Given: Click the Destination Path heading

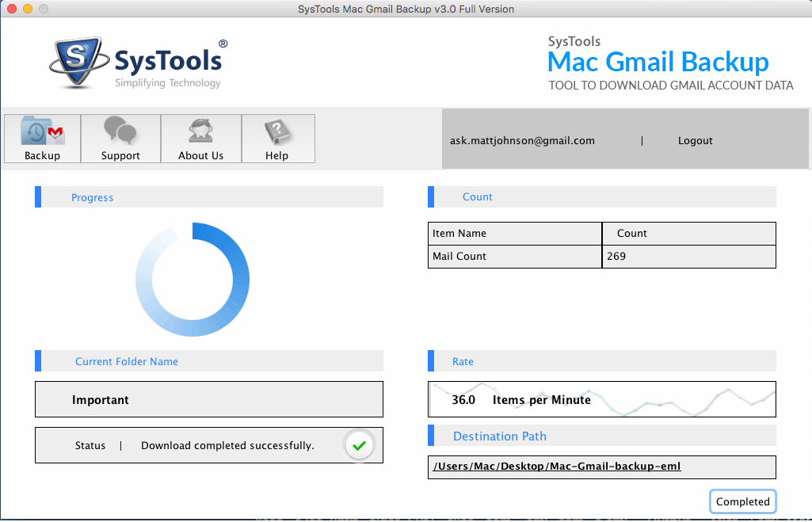Looking at the screenshot, I should point(500,436).
